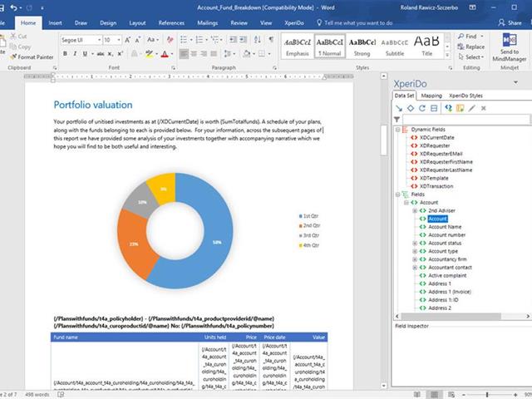Click Send to MindManager icon
The image size is (532, 399).
pos(510,40)
